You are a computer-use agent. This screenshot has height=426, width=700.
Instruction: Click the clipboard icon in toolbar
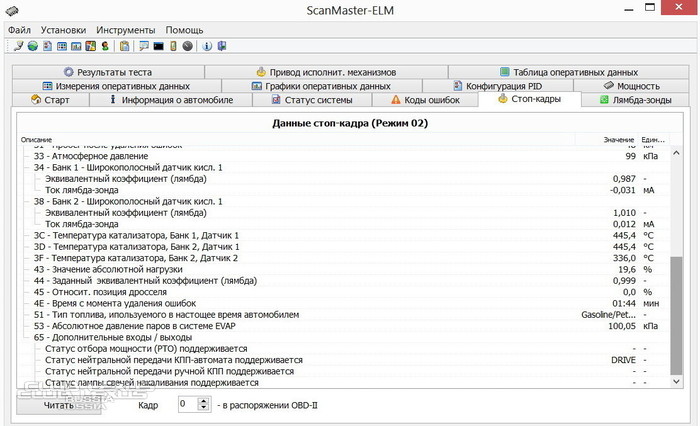pos(124,46)
